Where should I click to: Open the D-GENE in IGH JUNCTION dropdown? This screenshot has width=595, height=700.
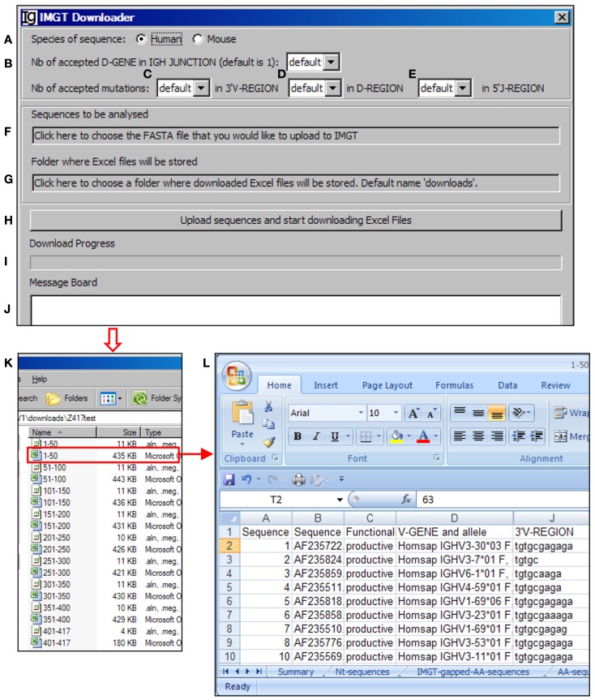click(x=332, y=62)
